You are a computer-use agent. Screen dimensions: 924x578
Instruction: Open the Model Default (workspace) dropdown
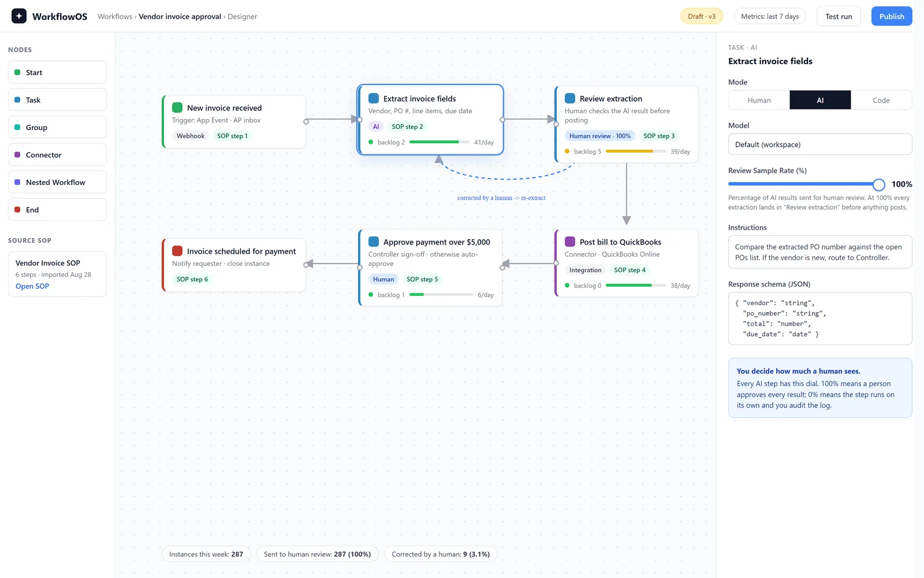coord(820,144)
